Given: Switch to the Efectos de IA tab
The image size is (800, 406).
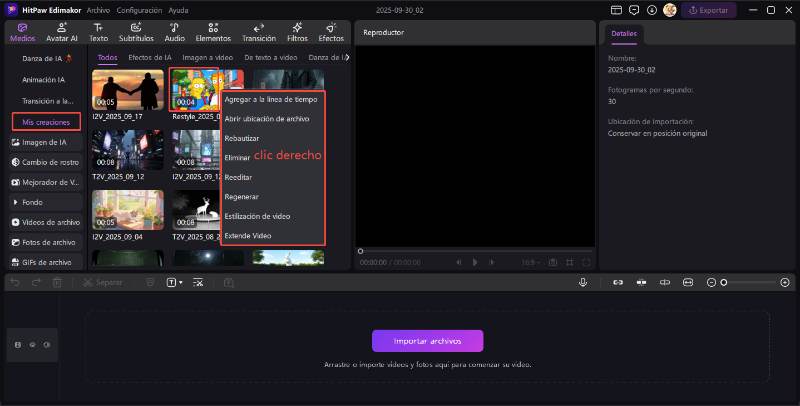Looking at the screenshot, I should pyautogui.click(x=149, y=57).
